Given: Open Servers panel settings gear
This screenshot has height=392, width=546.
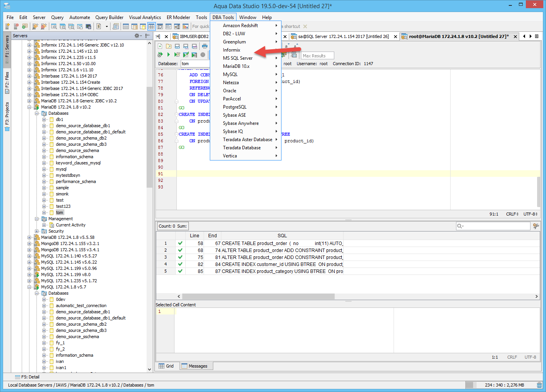Looking at the screenshot, I should click(137, 36).
